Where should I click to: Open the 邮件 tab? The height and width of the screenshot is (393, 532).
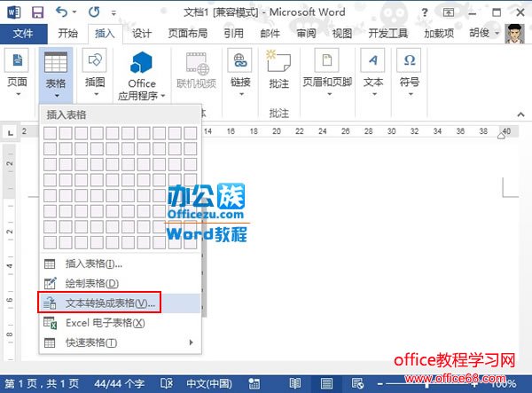[270, 33]
